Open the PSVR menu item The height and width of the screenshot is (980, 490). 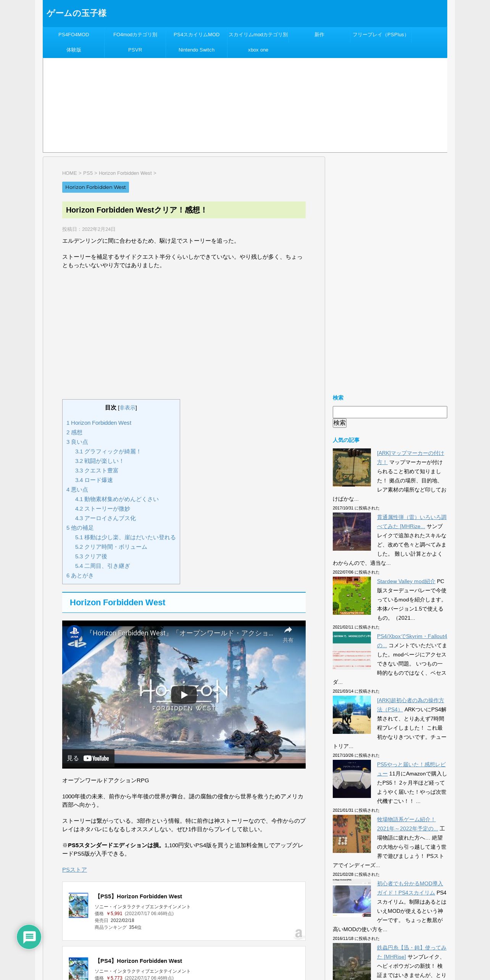pos(135,50)
